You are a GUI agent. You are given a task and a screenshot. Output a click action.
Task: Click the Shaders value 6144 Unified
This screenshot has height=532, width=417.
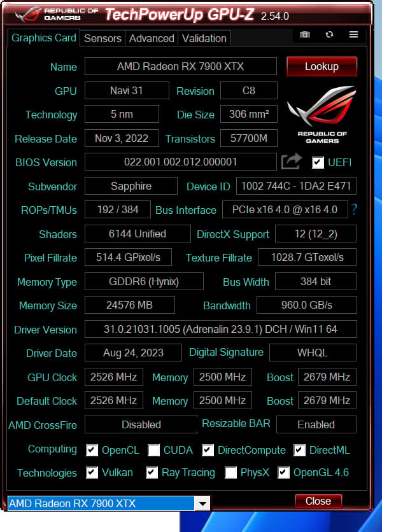click(138, 234)
